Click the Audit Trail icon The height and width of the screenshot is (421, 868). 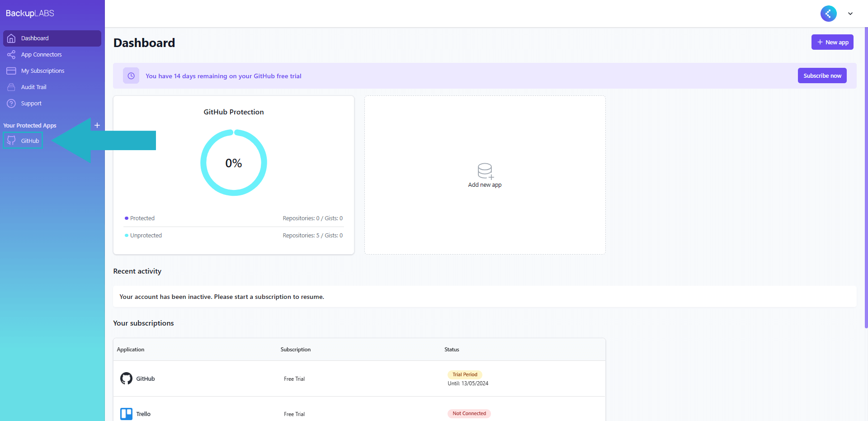pyautogui.click(x=11, y=87)
